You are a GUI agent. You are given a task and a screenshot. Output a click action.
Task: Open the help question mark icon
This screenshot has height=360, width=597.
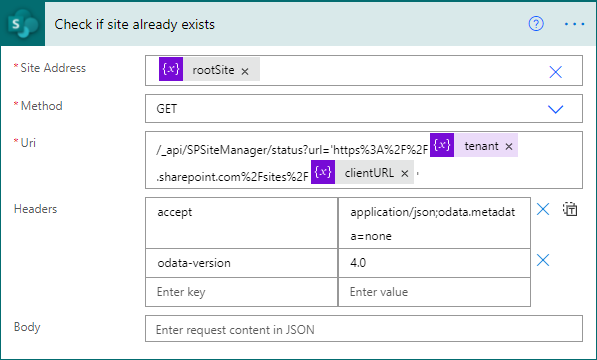[x=536, y=24]
